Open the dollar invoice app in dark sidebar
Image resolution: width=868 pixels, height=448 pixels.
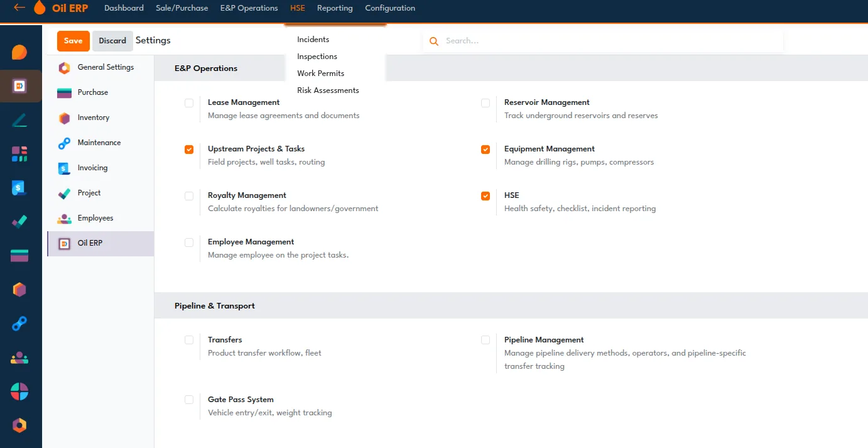(19, 188)
